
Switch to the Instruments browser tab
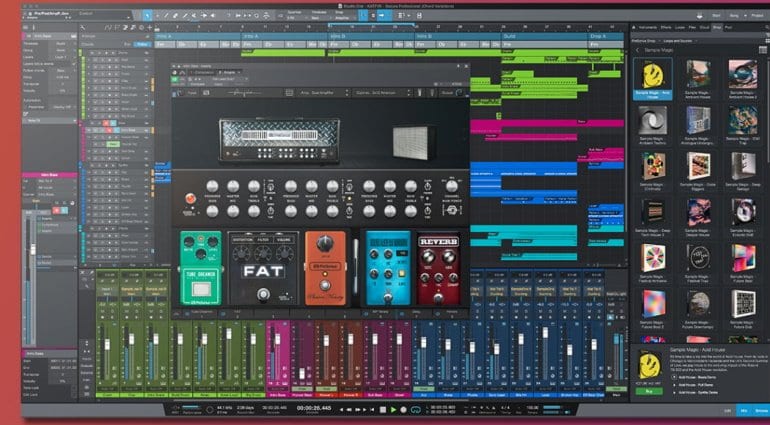[648, 28]
